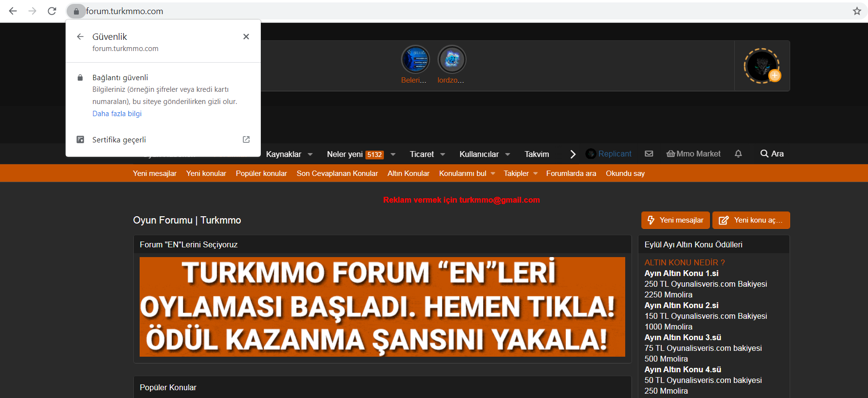Viewport: 868px width, 398px height.
Task: Return to the previous panel in the Güvenlik popup
Action: tap(80, 36)
